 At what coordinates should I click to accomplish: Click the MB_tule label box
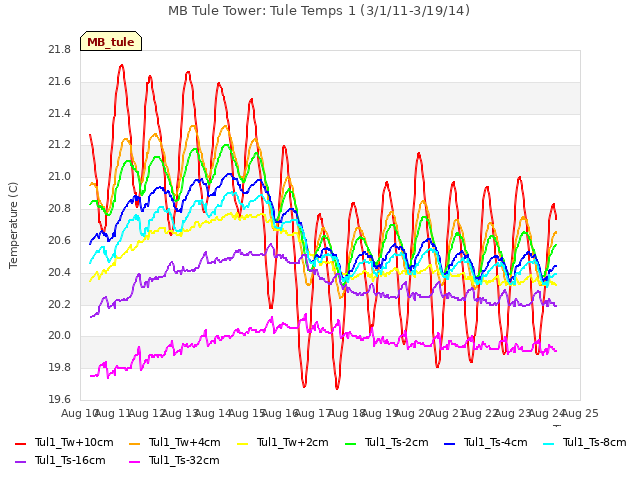[111, 41]
